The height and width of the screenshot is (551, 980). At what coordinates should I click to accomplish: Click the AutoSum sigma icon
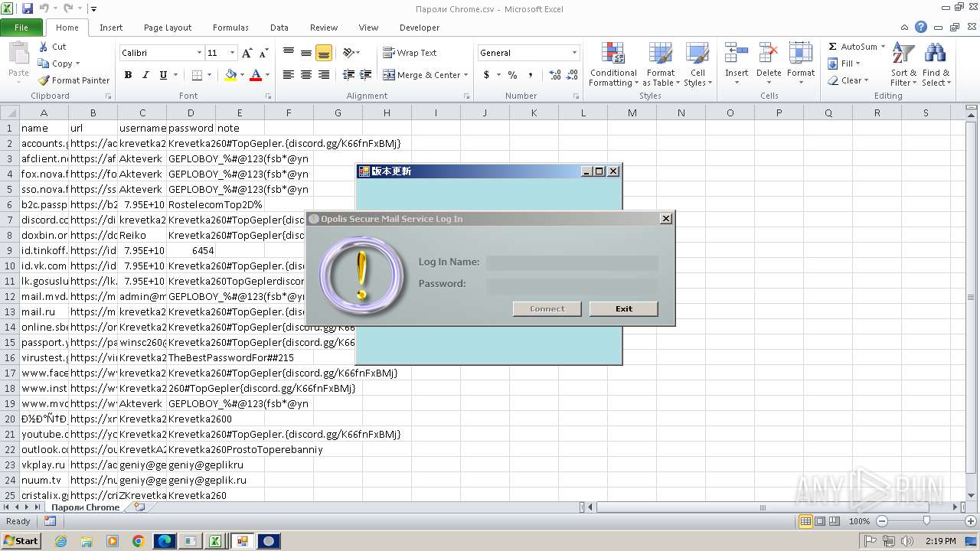click(833, 47)
